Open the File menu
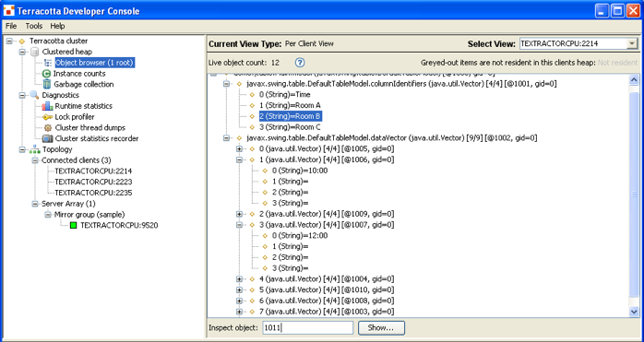 click(11, 26)
